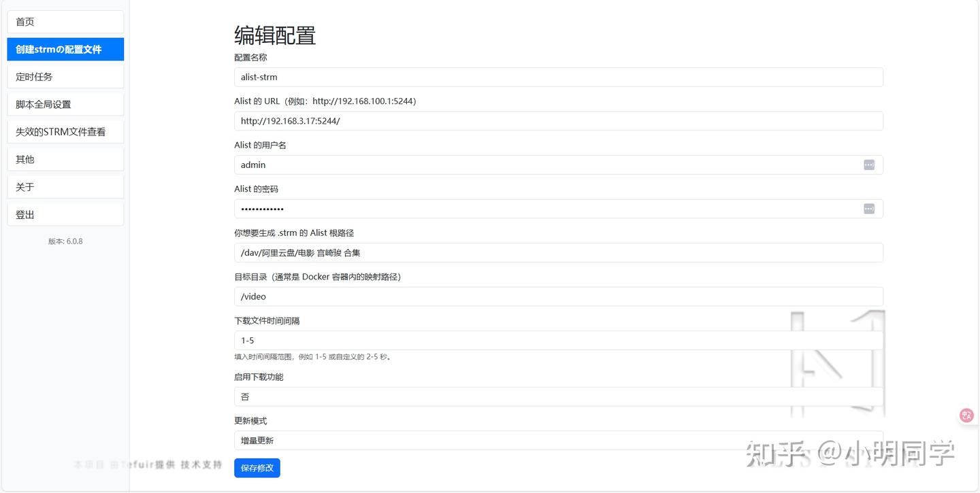
Task: Expand the download interval hint field dropdown
Action: pyautogui.click(x=558, y=340)
